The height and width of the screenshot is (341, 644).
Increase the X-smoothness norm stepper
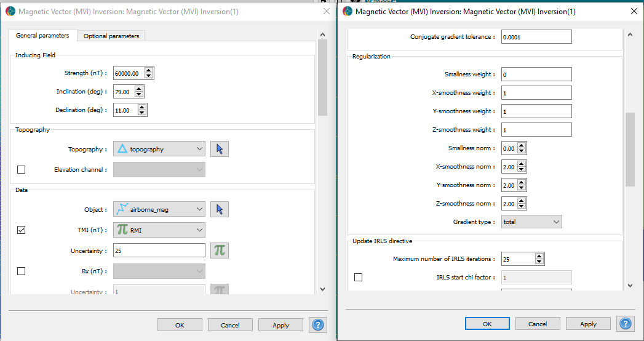(521, 164)
